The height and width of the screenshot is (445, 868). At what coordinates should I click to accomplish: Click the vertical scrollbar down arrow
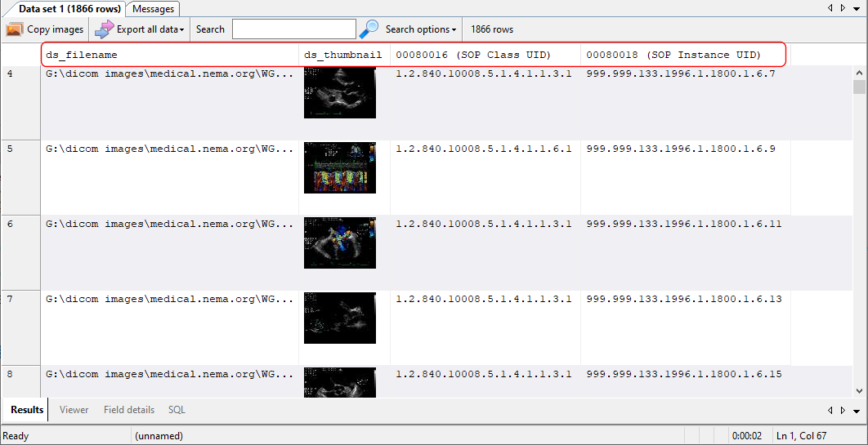pyautogui.click(x=859, y=390)
